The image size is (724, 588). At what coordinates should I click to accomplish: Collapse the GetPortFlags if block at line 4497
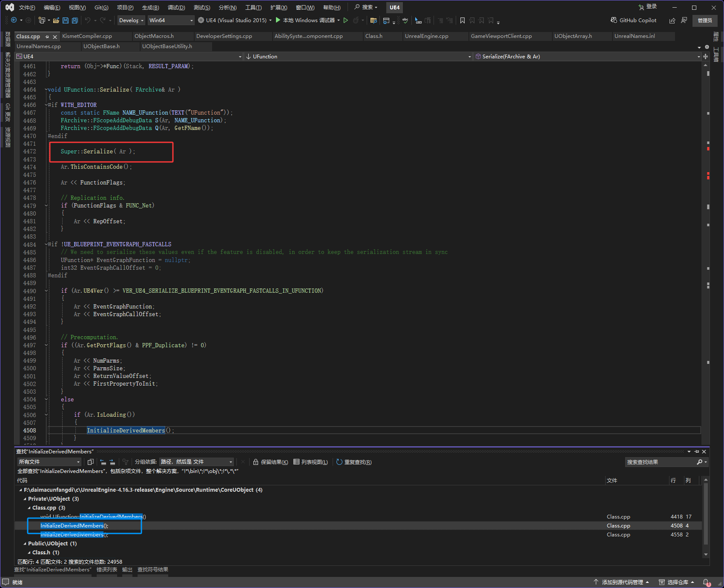(46, 345)
